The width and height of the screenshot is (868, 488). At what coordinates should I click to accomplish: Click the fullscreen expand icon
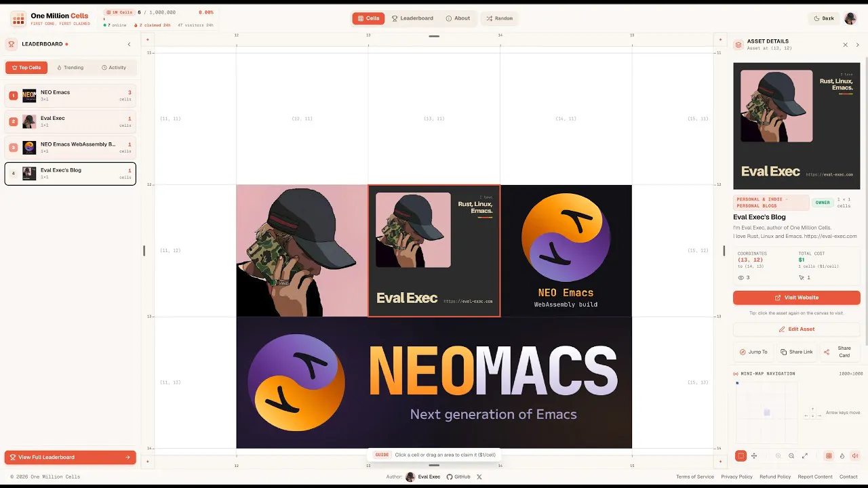pos(805,456)
